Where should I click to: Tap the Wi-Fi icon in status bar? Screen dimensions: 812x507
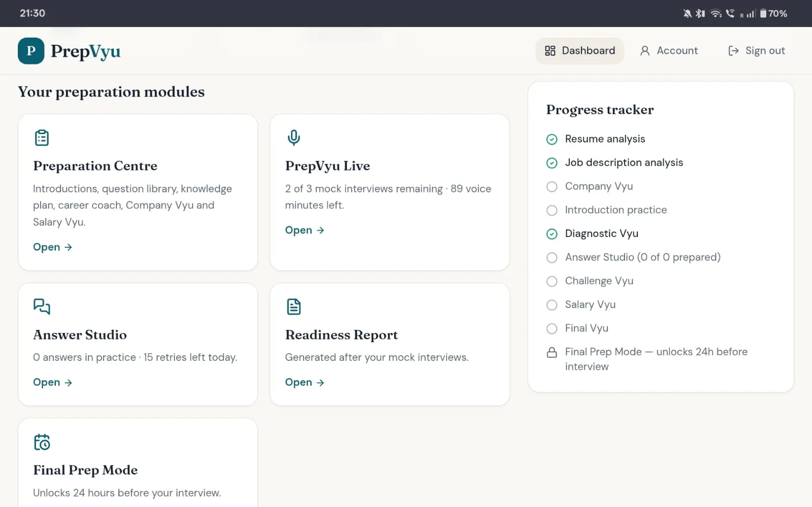point(716,14)
